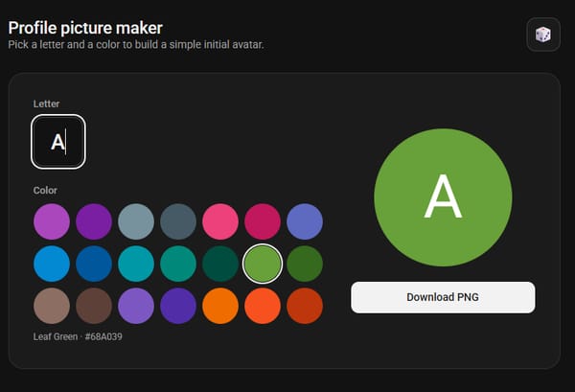Image resolution: width=575 pixels, height=392 pixels.
Task: Pick the burnt rust orange swatch
Action: (305, 306)
